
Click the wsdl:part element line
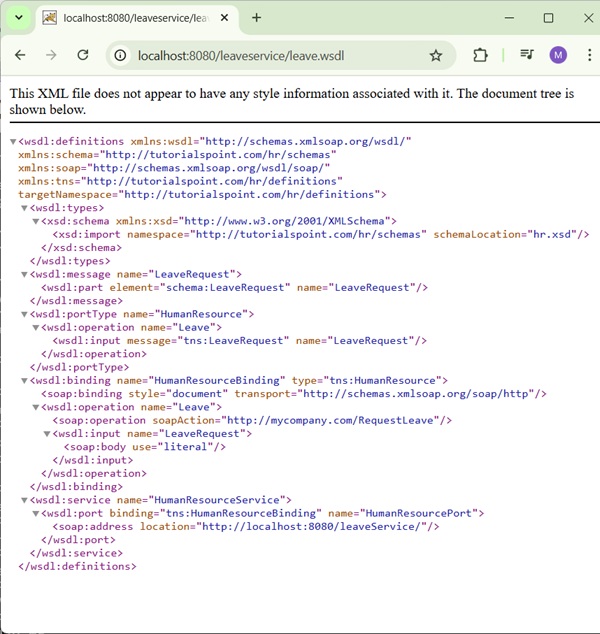point(235,287)
